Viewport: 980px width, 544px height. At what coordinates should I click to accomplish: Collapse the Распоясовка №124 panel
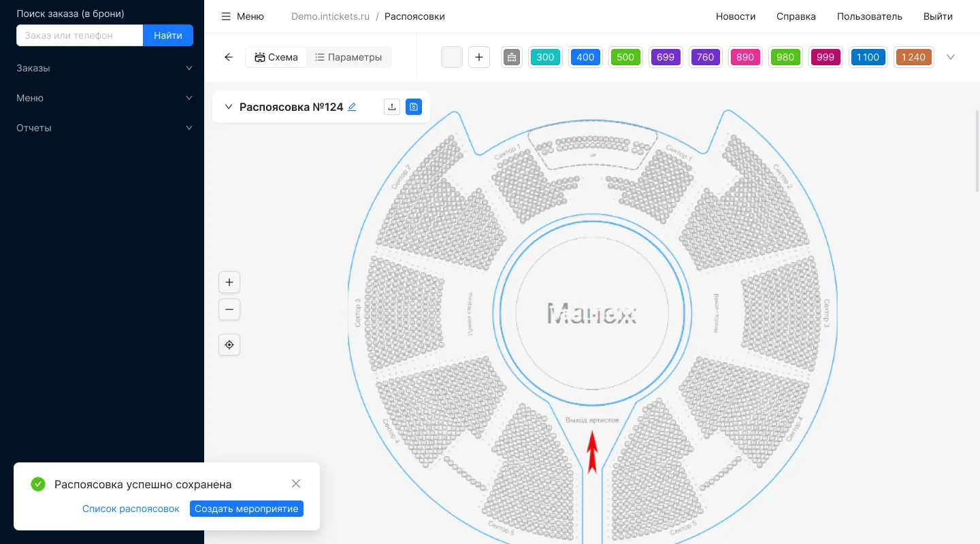(x=229, y=107)
